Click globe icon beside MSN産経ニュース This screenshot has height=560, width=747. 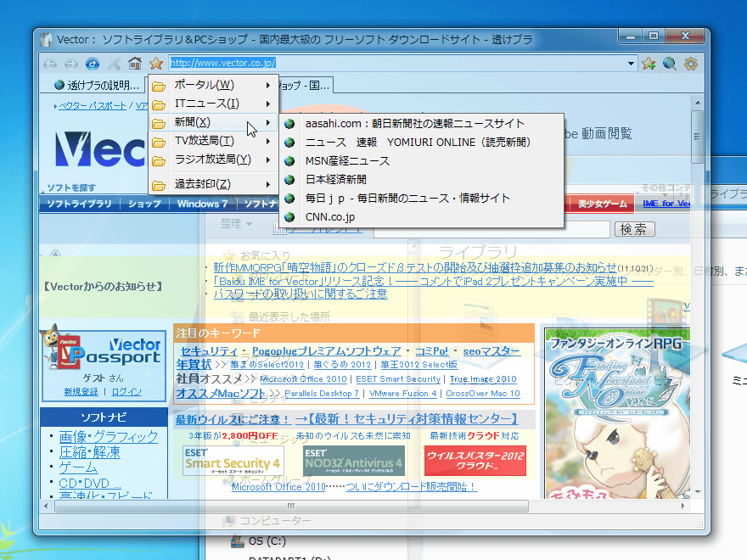pos(289,161)
